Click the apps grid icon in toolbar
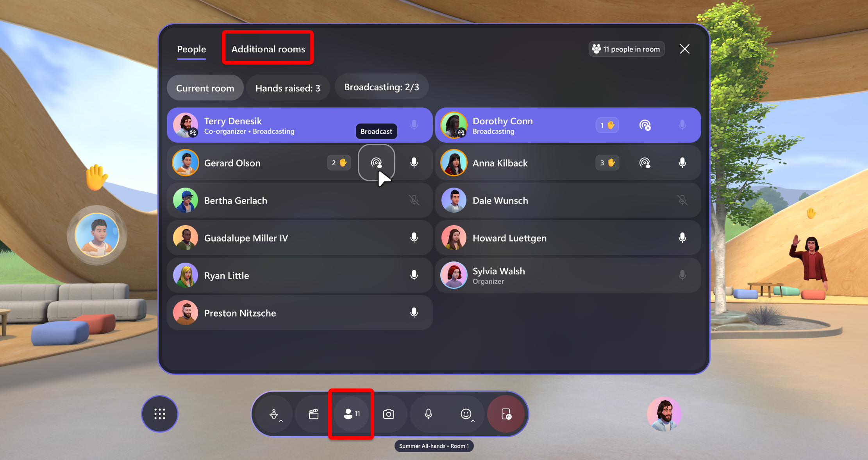Image resolution: width=868 pixels, height=460 pixels. point(160,413)
